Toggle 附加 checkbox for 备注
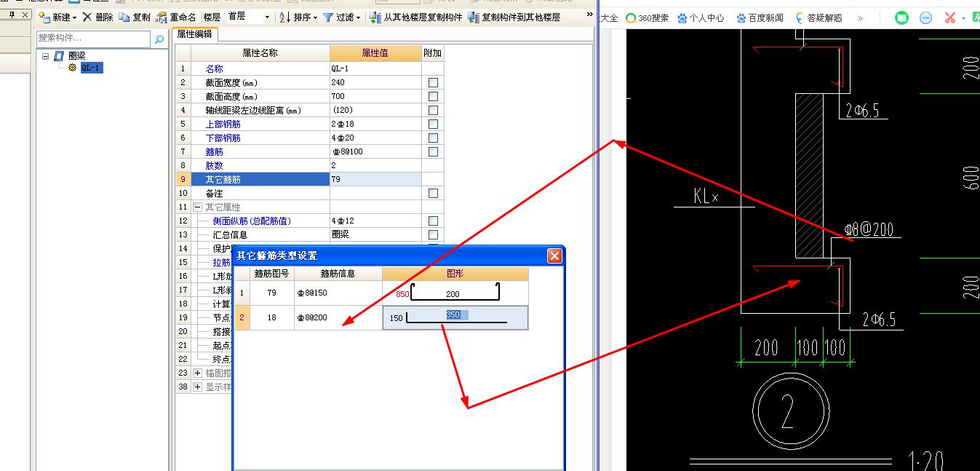The width and height of the screenshot is (980, 471). 433,194
